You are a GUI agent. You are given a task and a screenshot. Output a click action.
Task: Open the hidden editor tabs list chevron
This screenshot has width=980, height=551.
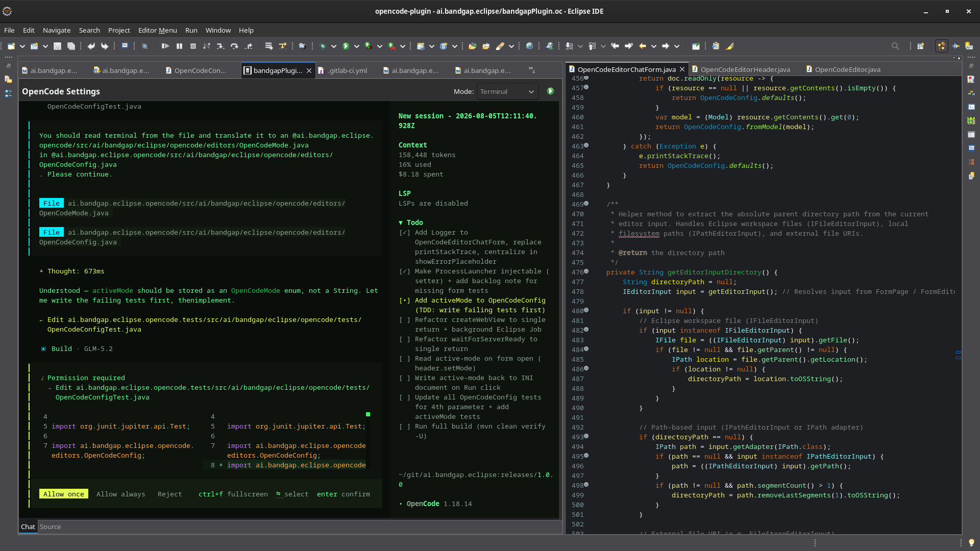click(532, 70)
